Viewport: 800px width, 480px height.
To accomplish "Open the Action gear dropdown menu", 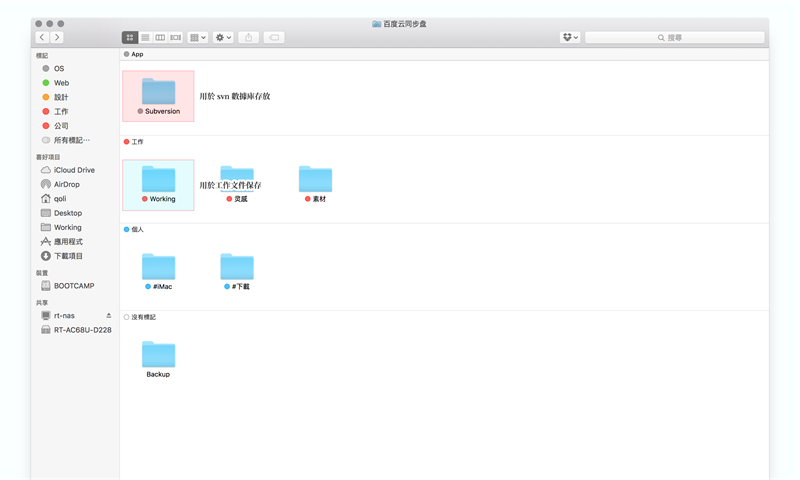I will 223,37.
